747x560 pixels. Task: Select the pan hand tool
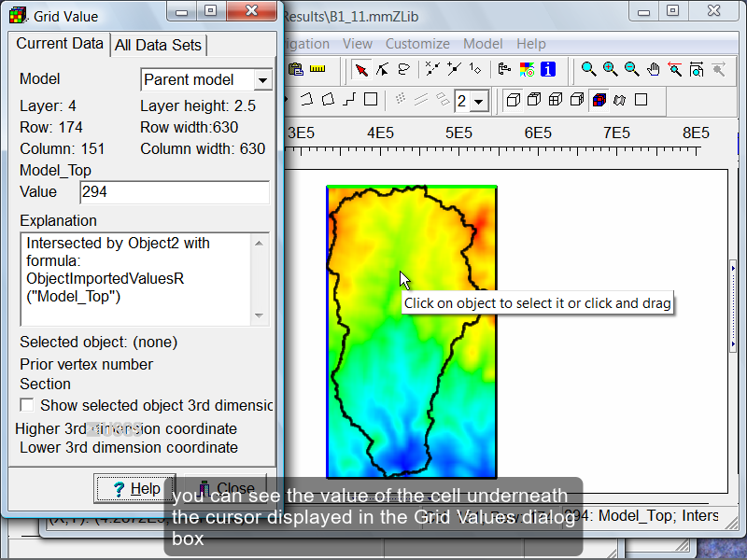point(654,69)
